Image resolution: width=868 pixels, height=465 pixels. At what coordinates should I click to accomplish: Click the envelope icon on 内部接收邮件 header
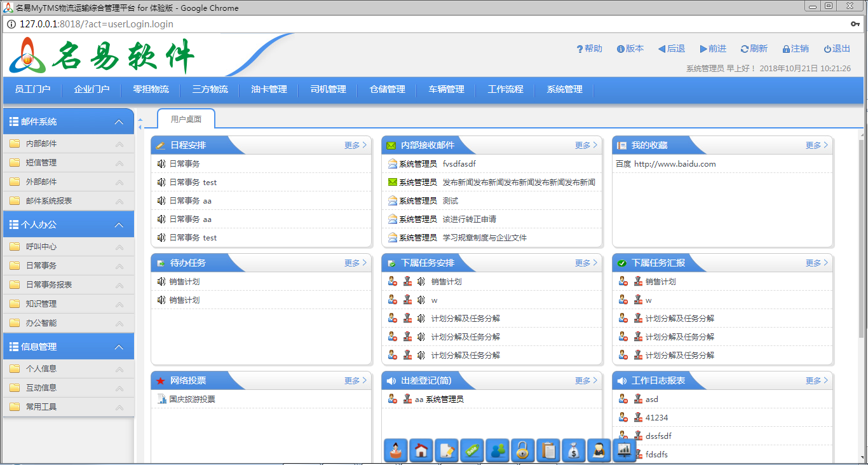click(391, 144)
